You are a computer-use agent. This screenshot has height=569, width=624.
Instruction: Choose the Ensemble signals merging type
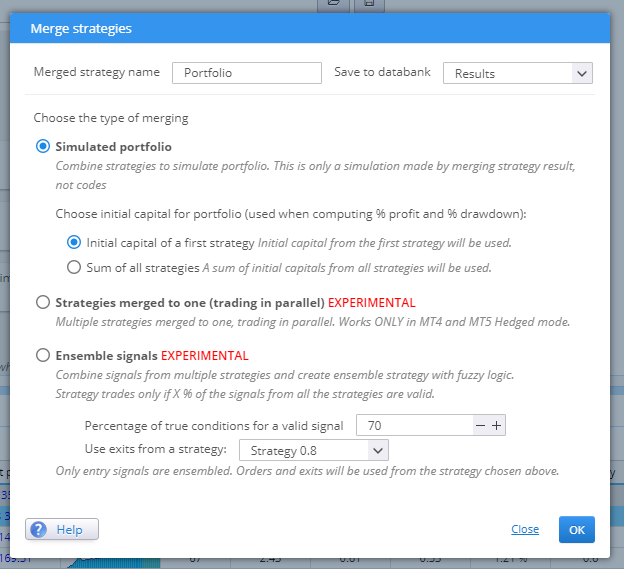[43, 355]
